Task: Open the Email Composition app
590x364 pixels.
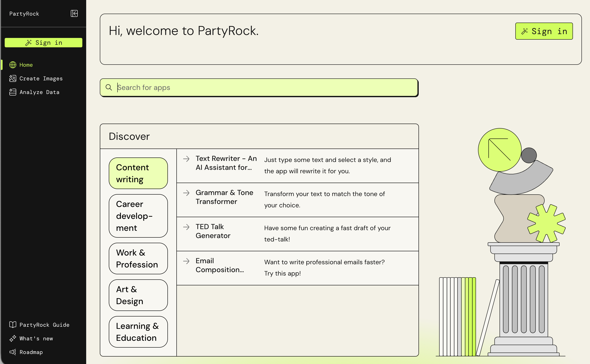Action: click(x=219, y=265)
